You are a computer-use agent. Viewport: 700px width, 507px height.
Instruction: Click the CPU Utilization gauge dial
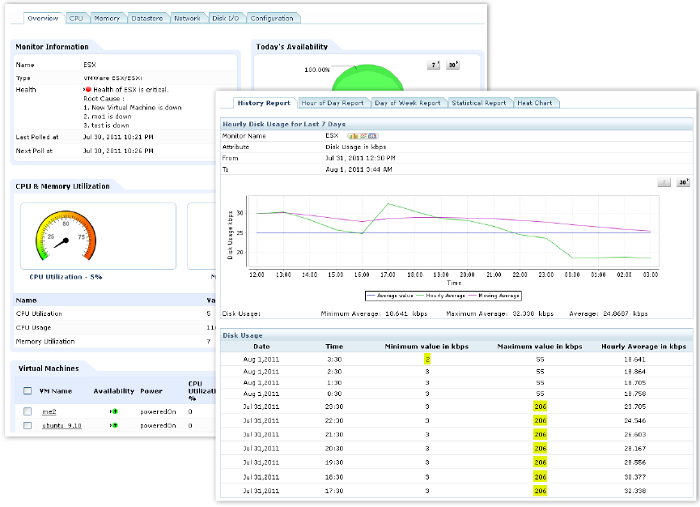[65, 238]
